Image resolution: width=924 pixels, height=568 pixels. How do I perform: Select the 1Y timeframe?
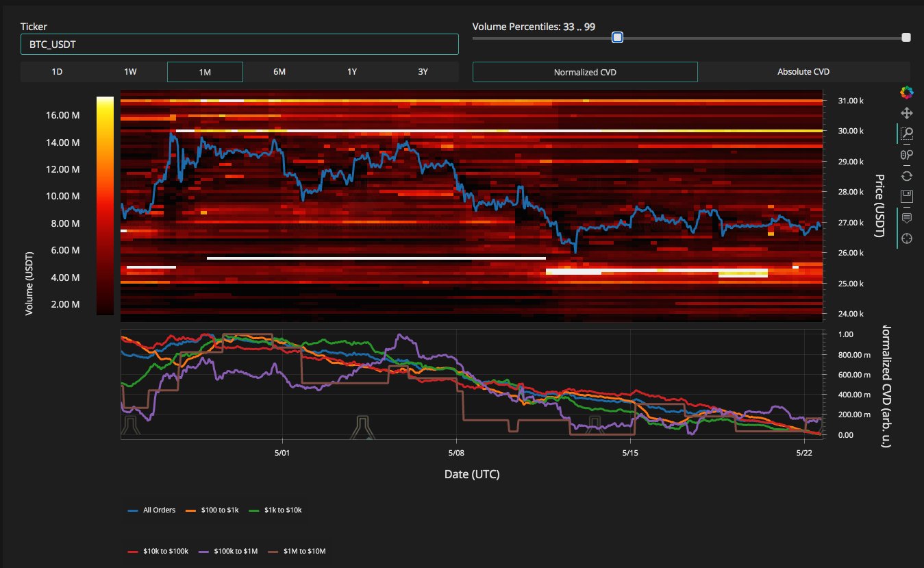(x=351, y=72)
